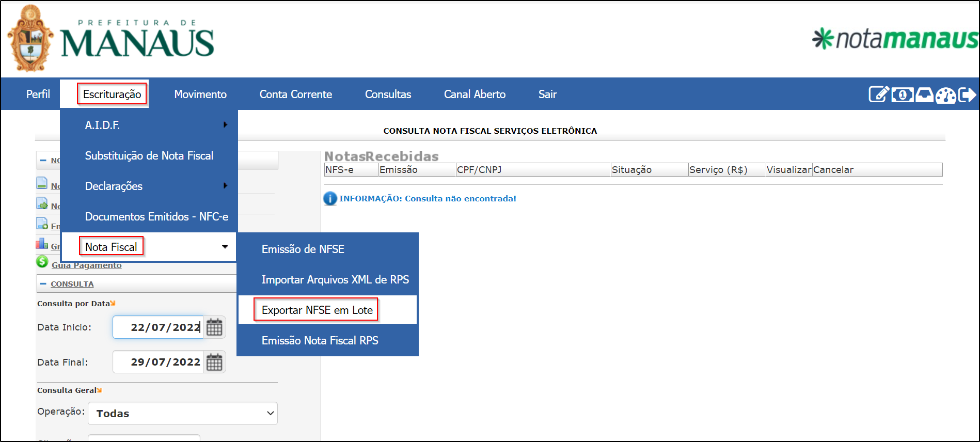Viewport: 980px width, 442px height.
Task: Click the Consulta Geral arrow marker
Action: [100, 390]
